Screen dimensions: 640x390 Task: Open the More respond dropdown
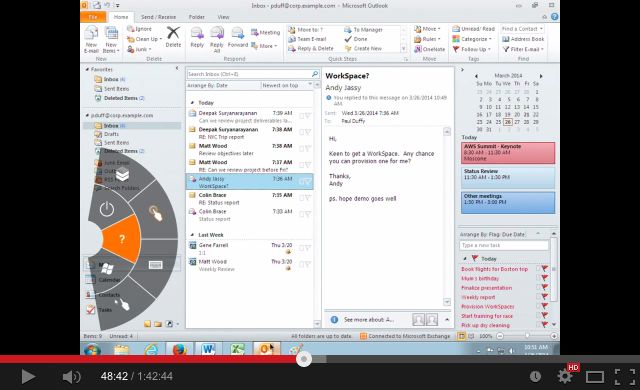click(x=264, y=46)
